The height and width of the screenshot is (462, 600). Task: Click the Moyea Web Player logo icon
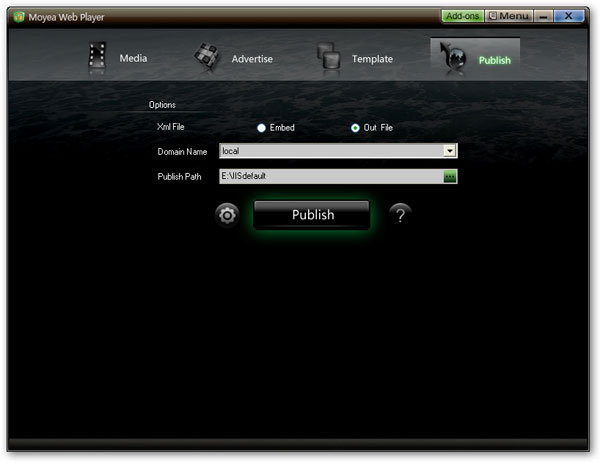pos(19,17)
